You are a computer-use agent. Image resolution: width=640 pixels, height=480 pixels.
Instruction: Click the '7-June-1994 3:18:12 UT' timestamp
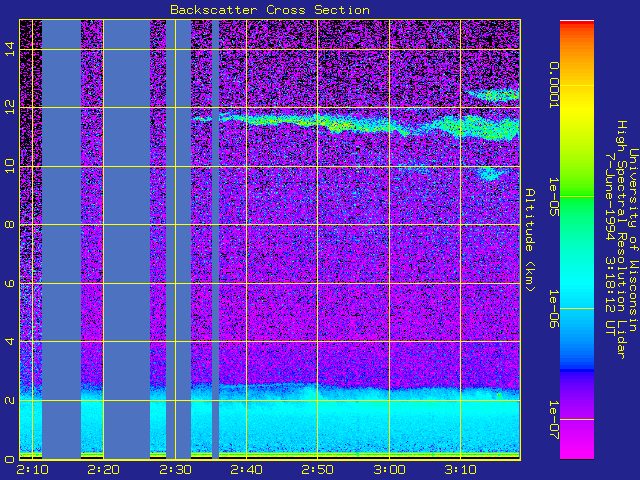click(610, 244)
